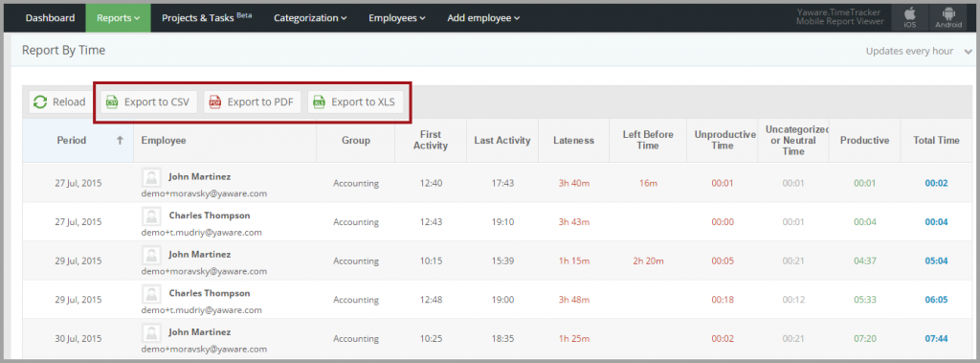Screen dimensions: 980x363
Task: Click left before time 2h 20m
Action: pos(648,261)
